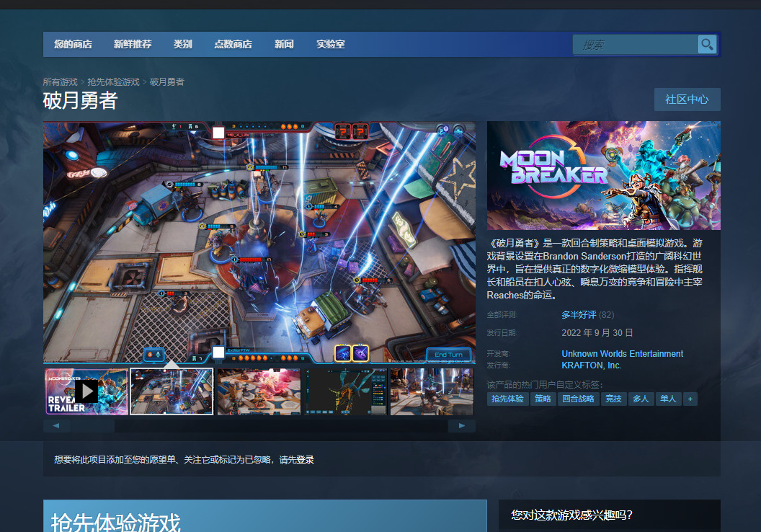This screenshot has width=761, height=532.
Task: Open publisher KRAFTON, Inc. link
Action: 591,365
